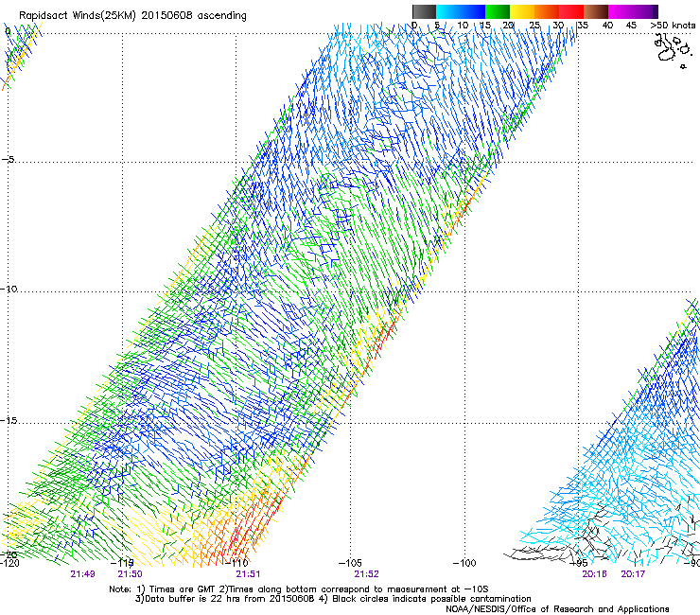Click the '45' legend value
This screenshot has width=700, height=615.
click(631, 26)
